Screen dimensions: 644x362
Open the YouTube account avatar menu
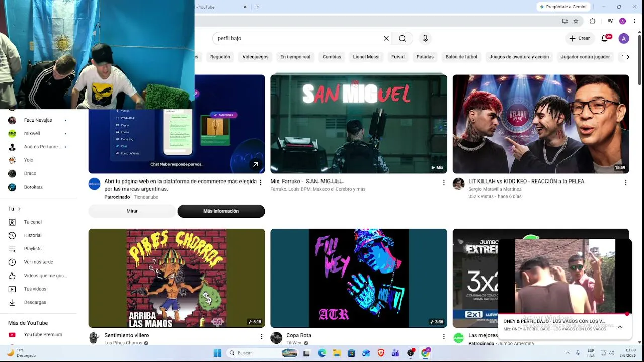(624, 38)
